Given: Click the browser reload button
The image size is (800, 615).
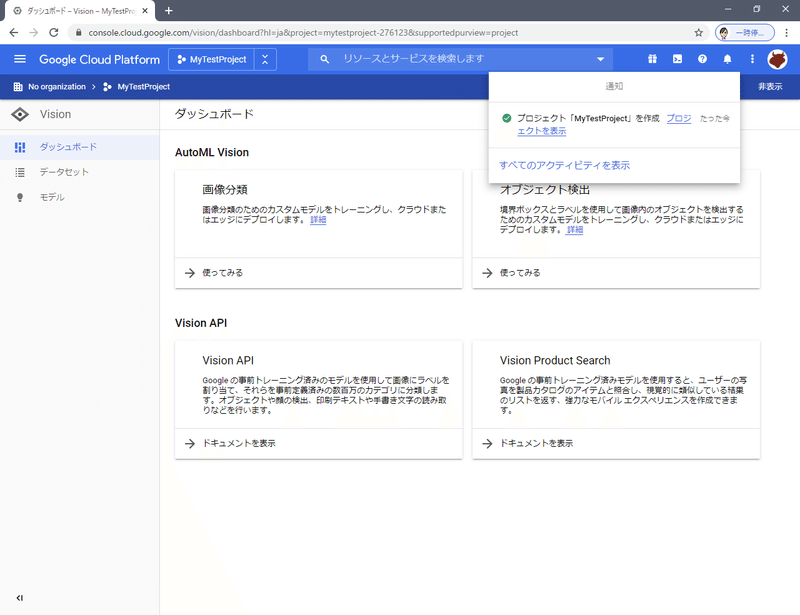Looking at the screenshot, I should coord(54,33).
